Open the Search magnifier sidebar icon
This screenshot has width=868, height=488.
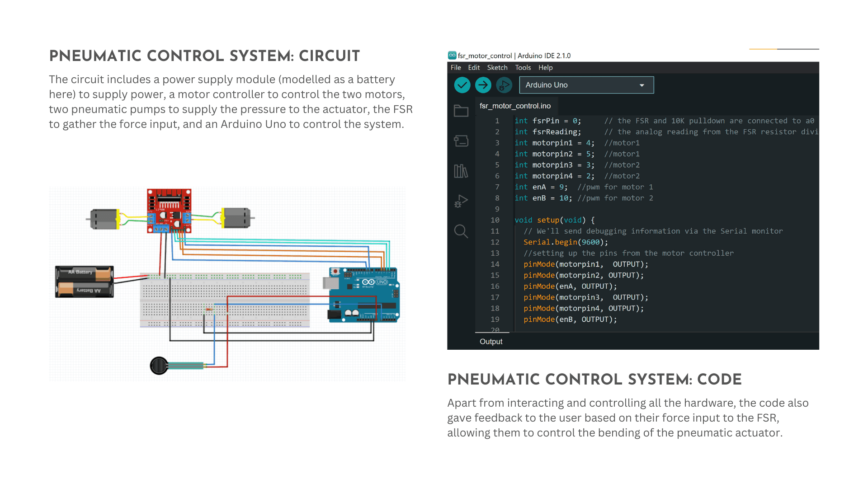[461, 231]
